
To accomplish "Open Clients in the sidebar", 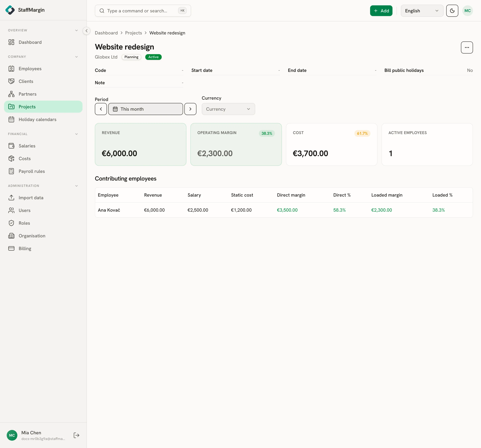I will click(x=43, y=81).
